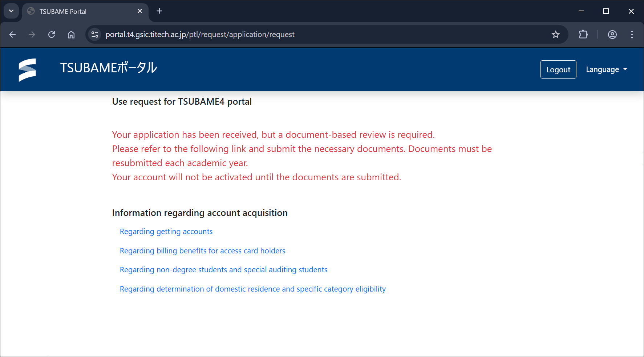Open the Language dropdown menu
Image resolution: width=644 pixels, height=357 pixels.
tap(606, 69)
